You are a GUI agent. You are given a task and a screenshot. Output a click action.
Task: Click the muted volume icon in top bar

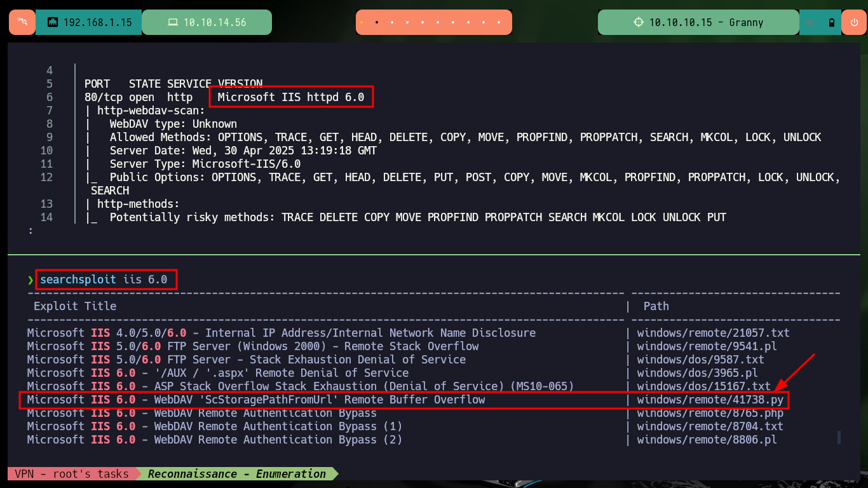click(810, 22)
